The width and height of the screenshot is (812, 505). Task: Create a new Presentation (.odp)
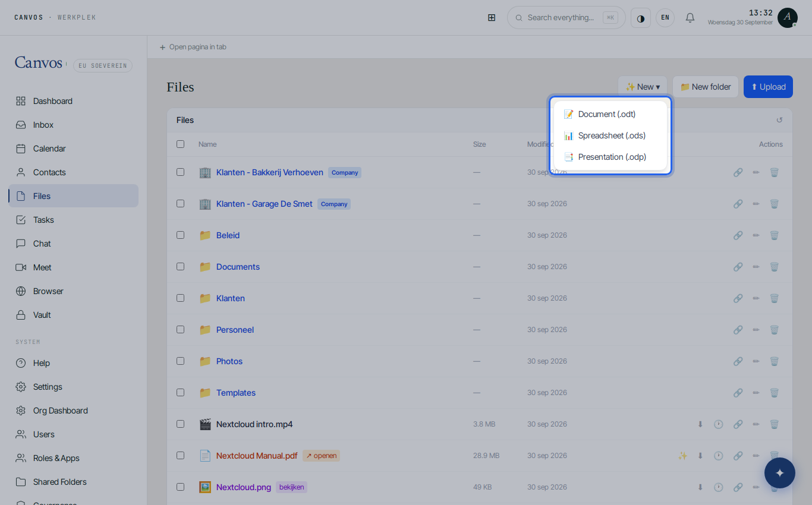pyautogui.click(x=610, y=157)
